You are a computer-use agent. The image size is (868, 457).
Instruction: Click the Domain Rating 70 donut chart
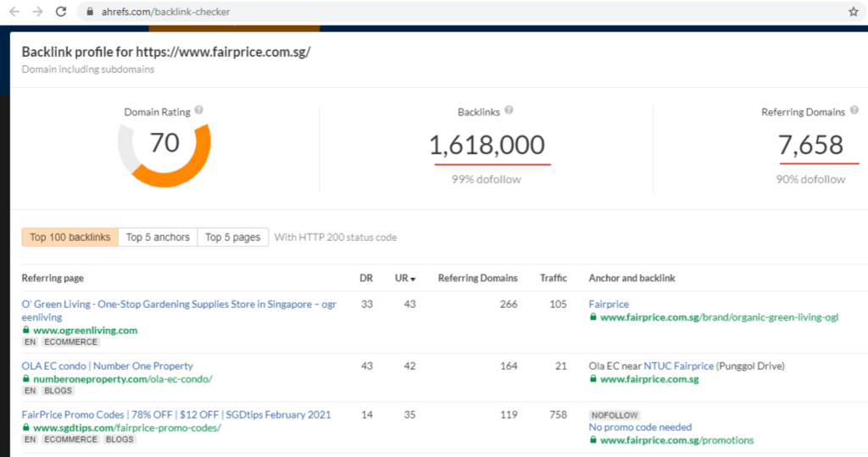pyautogui.click(x=164, y=154)
